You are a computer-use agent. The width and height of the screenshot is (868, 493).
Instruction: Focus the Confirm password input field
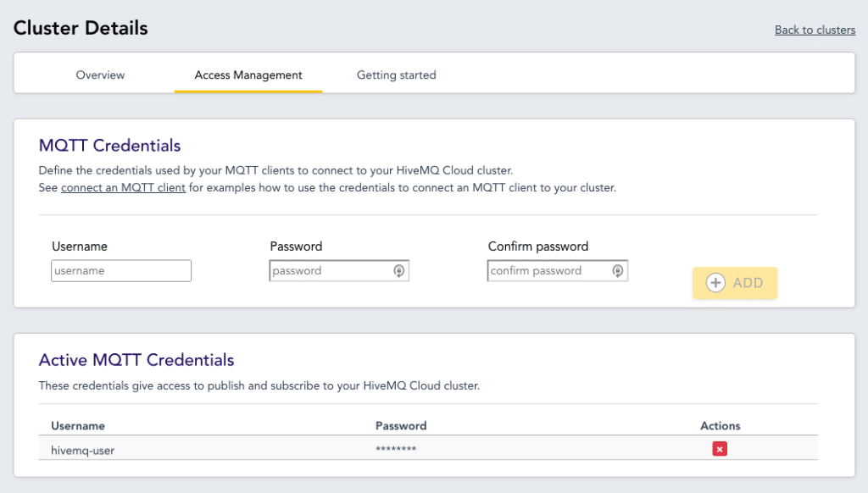coord(558,270)
